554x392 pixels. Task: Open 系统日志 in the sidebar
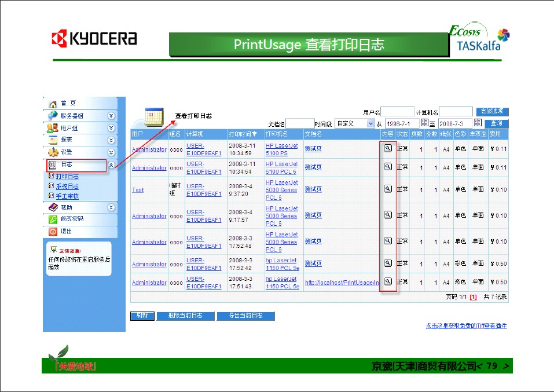click(x=67, y=186)
